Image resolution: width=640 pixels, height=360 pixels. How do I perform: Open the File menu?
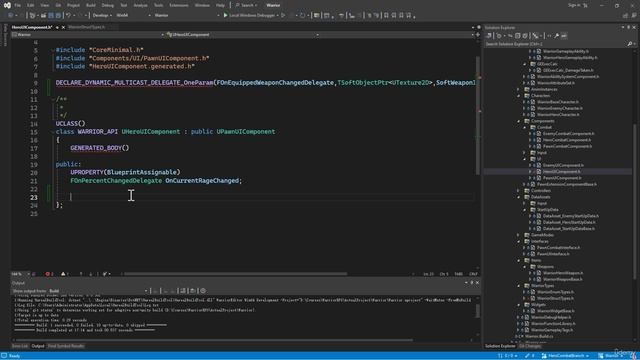(17, 5)
